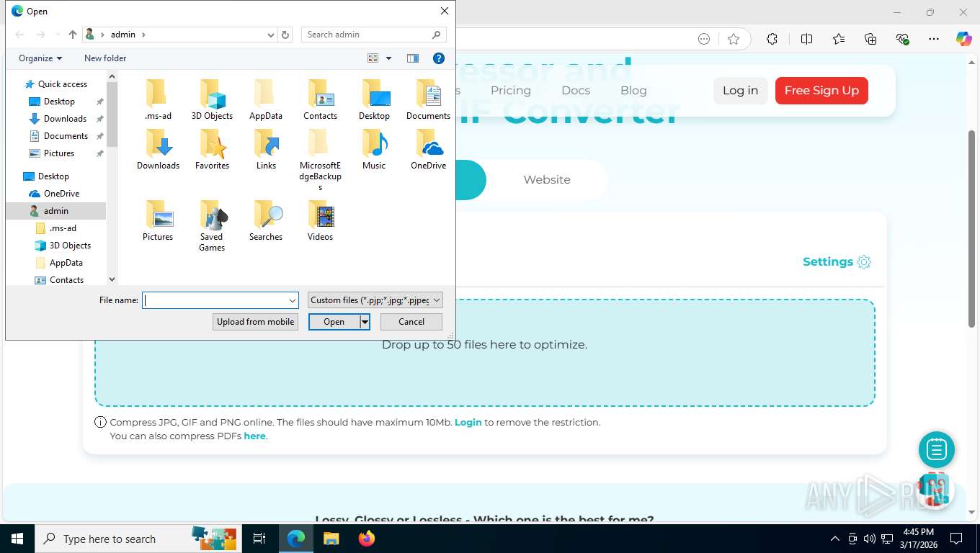Open Edge Split screen icon
The height and width of the screenshot is (553, 980).
coord(806,39)
